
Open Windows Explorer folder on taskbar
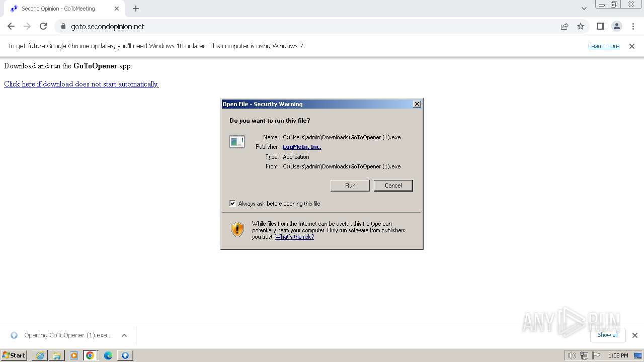(x=57, y=355)
